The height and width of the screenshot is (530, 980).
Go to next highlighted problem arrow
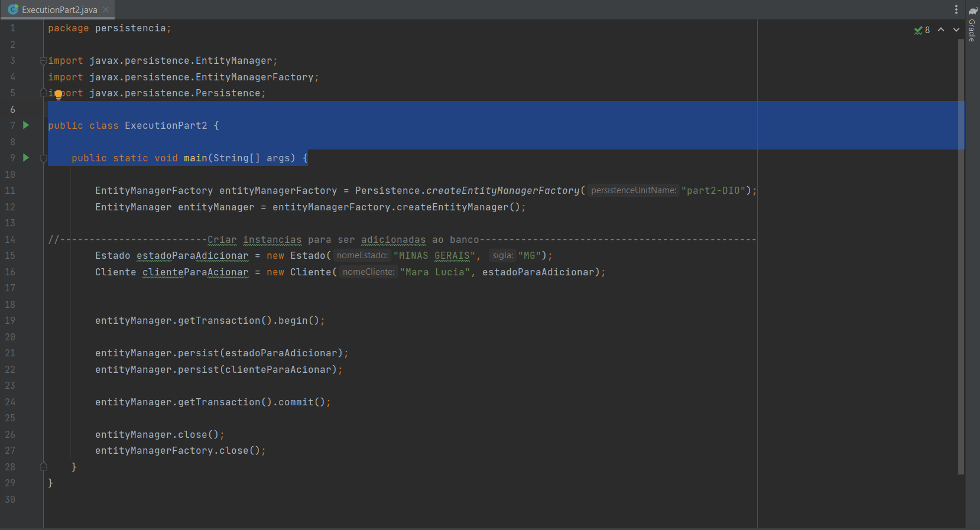(956, 30)
